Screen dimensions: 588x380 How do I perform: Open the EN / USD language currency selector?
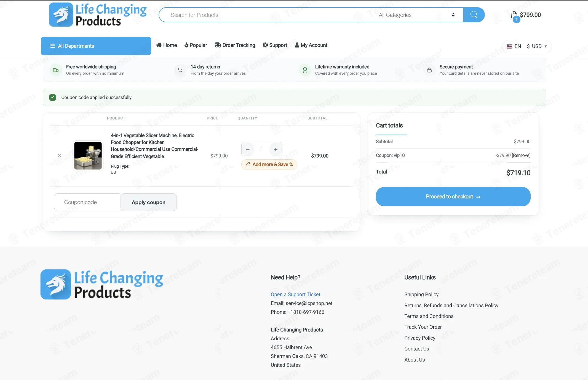(527, 46)
